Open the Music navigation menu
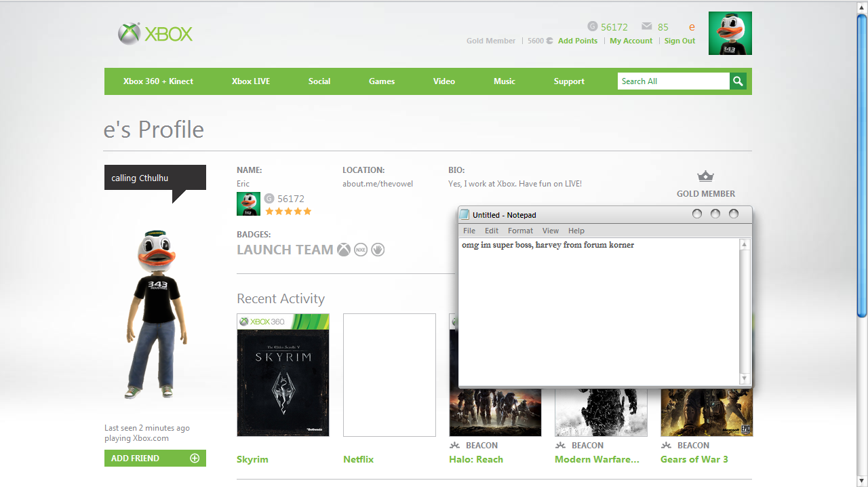Screen dimensions: 868x487 505,81
